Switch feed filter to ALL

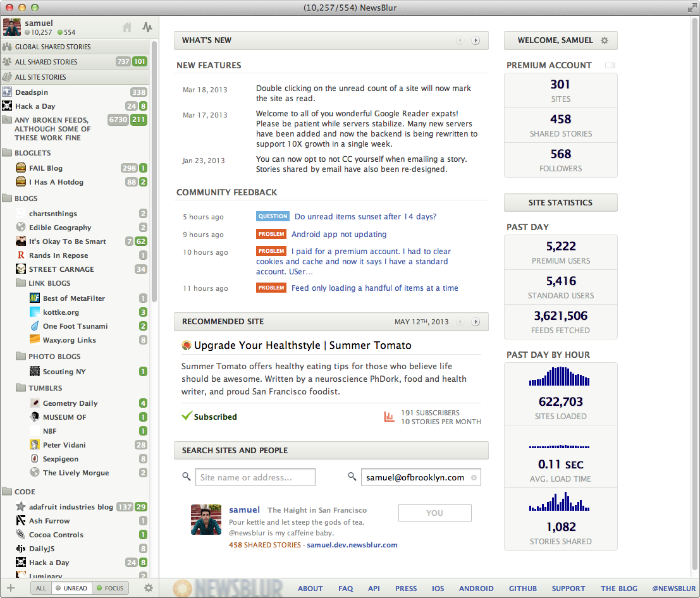pos(41,588)
